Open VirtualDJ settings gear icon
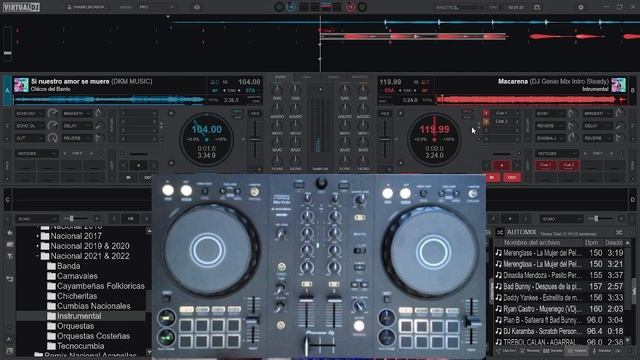Image resolution: width=640 pixels, height=360 pixels. (580, 7)
